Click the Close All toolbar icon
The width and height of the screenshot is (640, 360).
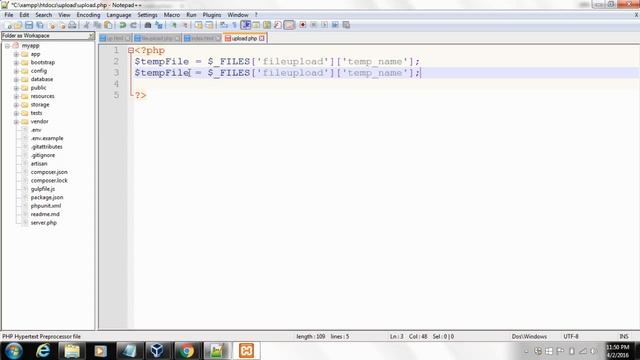[x=62, y=25]
